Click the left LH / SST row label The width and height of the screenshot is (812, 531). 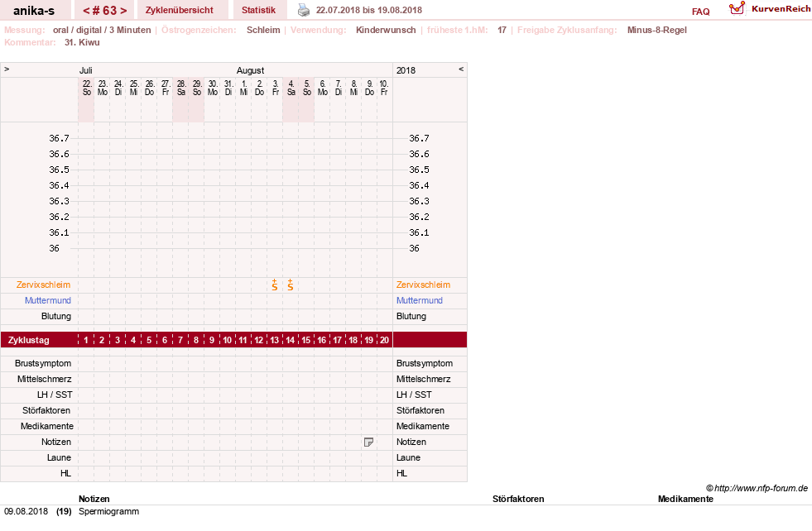click(x=55, y=395)
